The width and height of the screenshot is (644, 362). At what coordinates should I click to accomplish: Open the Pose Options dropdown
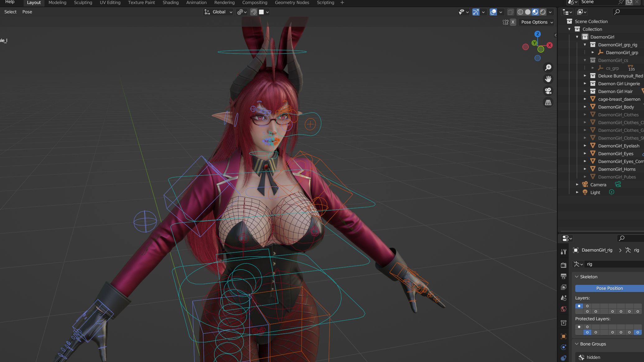click(537, 22)
